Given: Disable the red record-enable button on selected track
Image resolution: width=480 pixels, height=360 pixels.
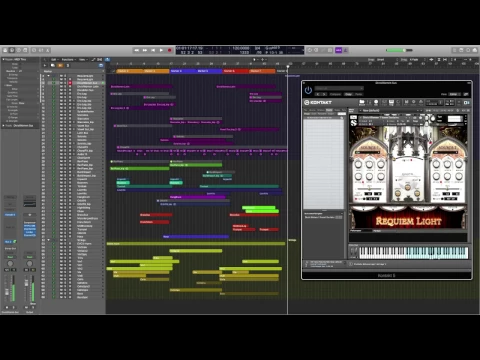Looking at the screenshot, I should (70, 83).
